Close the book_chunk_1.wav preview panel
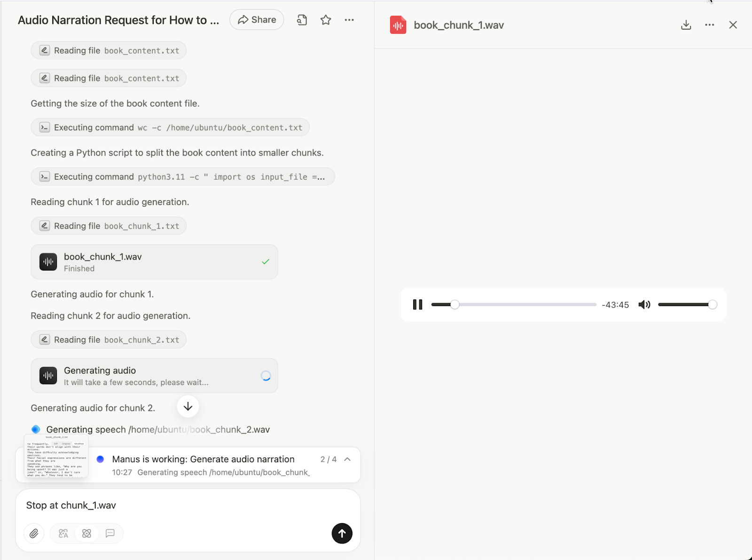 pos(733,25)
